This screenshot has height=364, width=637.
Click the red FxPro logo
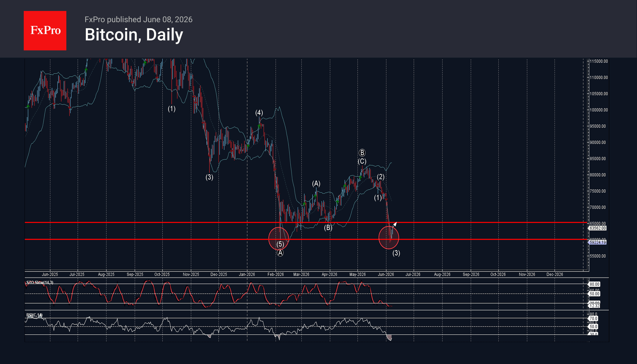click(x=45, y=31)
